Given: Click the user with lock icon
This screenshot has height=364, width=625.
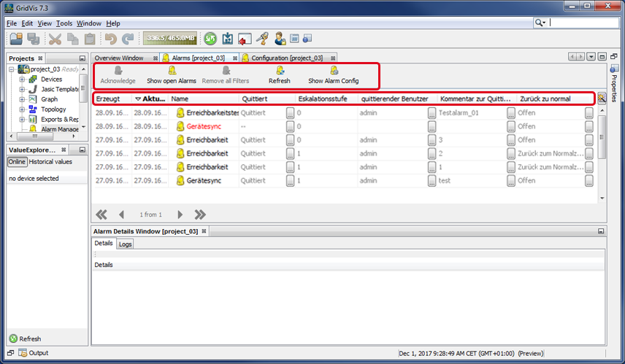Looking at the screenshot, I should [280, 39].
